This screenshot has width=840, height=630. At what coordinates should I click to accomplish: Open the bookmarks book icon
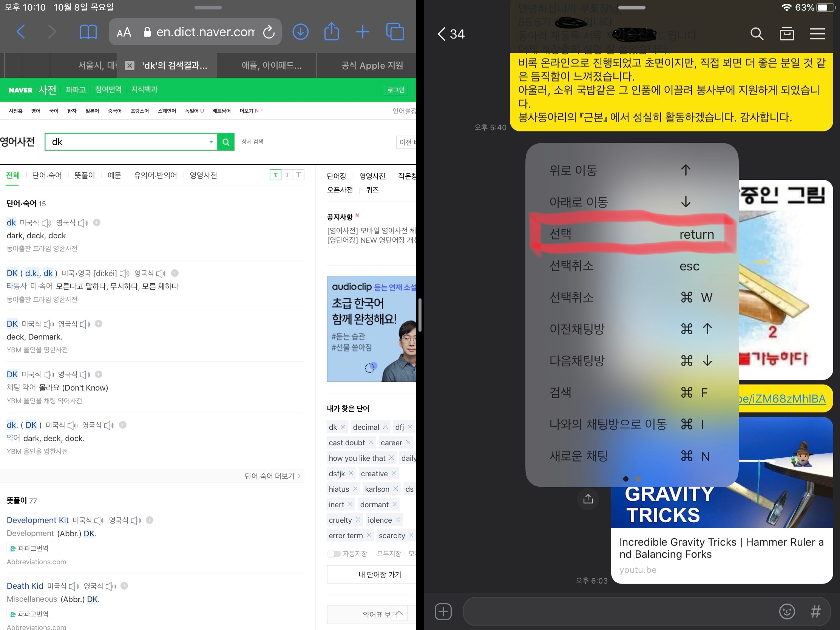[88, 32]
